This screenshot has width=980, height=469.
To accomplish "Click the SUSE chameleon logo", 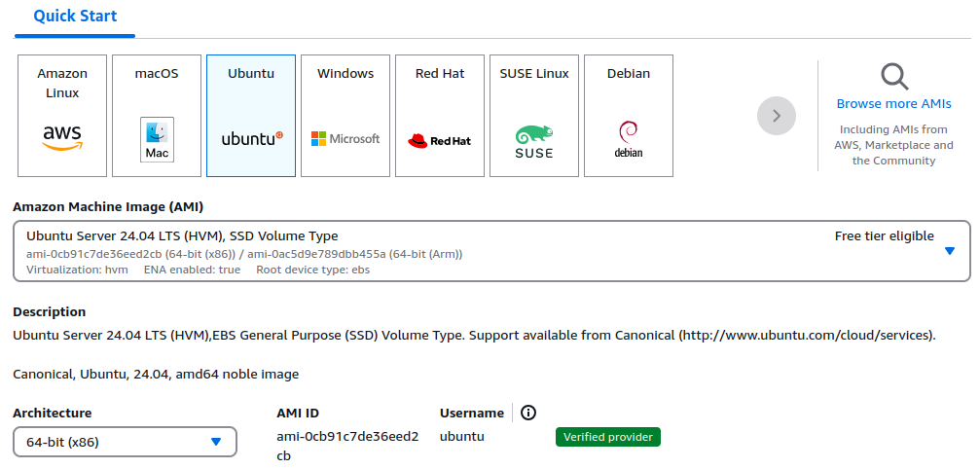I will click(x=534, y=134).
